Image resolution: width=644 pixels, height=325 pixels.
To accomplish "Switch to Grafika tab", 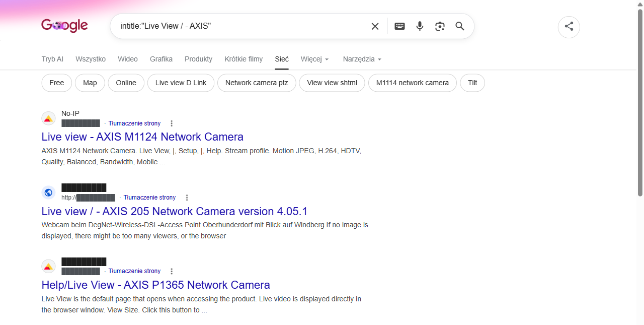I will click(161, 59).
